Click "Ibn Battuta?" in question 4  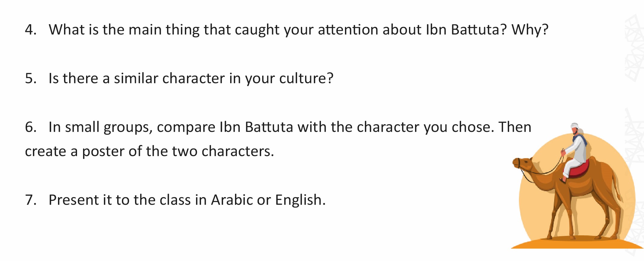coord(466,30)
